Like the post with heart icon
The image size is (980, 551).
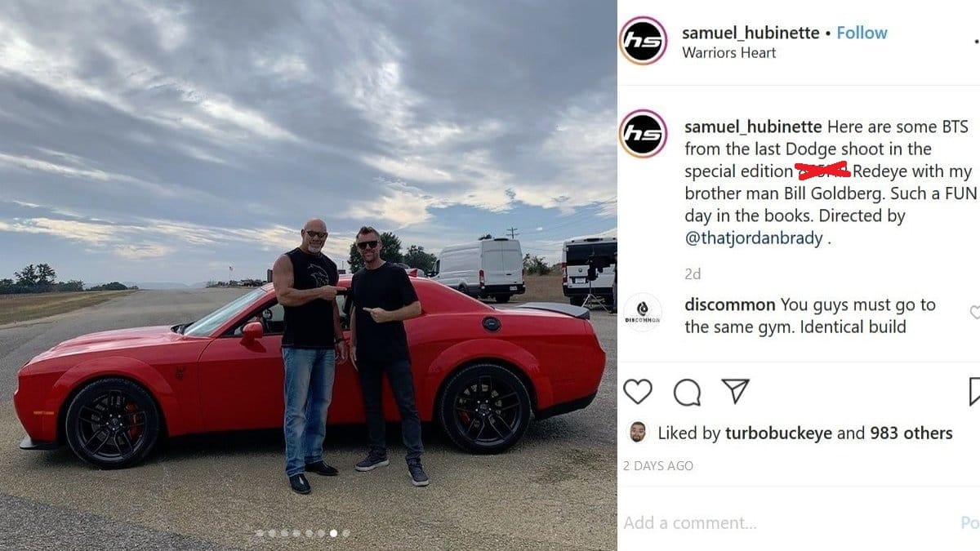(638, 392)
